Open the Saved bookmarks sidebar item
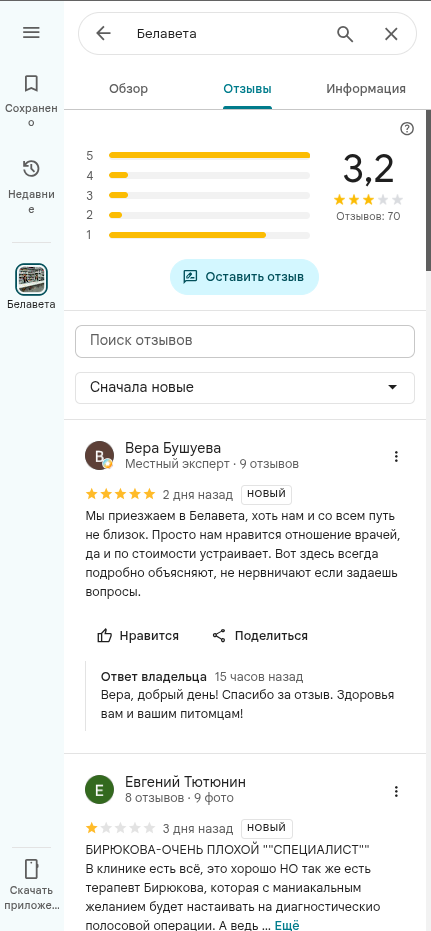Viewport: 431px width, 931px height. pos(31,100)
